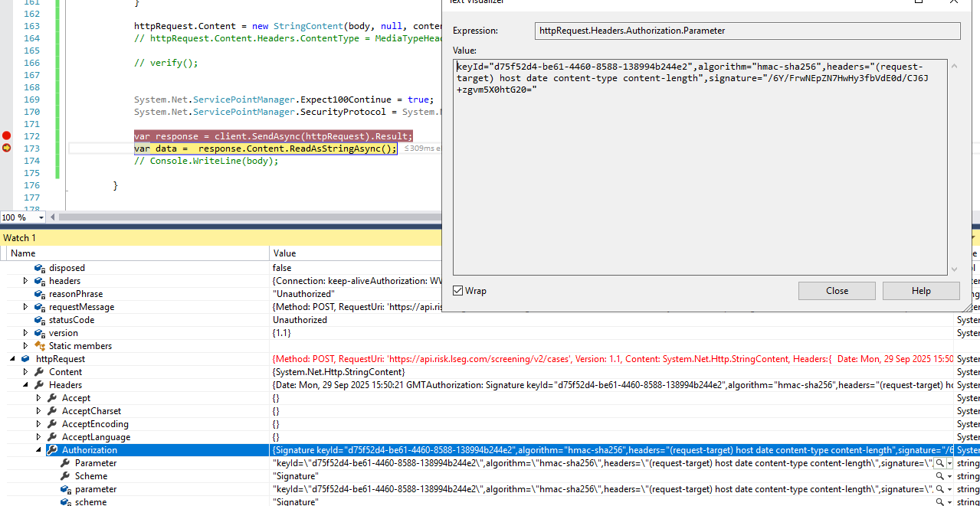Screen dimensions: 980x506
Task: Expand the requestMessage node
Action: (27, 307)
